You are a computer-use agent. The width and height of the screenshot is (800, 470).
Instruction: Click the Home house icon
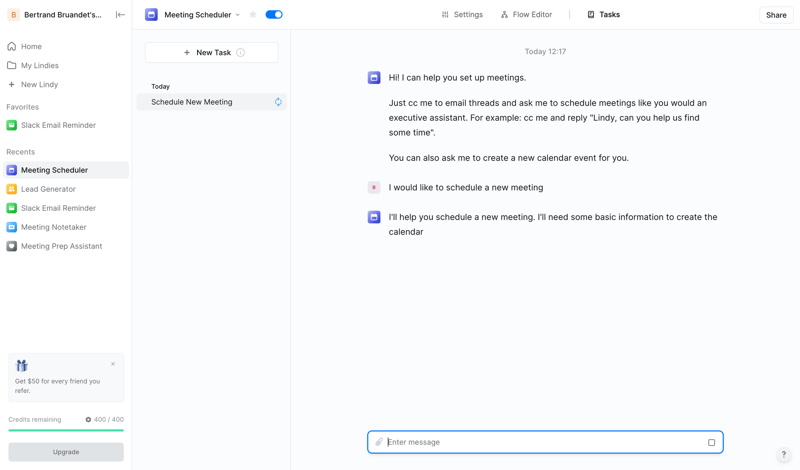coord(12,46)
